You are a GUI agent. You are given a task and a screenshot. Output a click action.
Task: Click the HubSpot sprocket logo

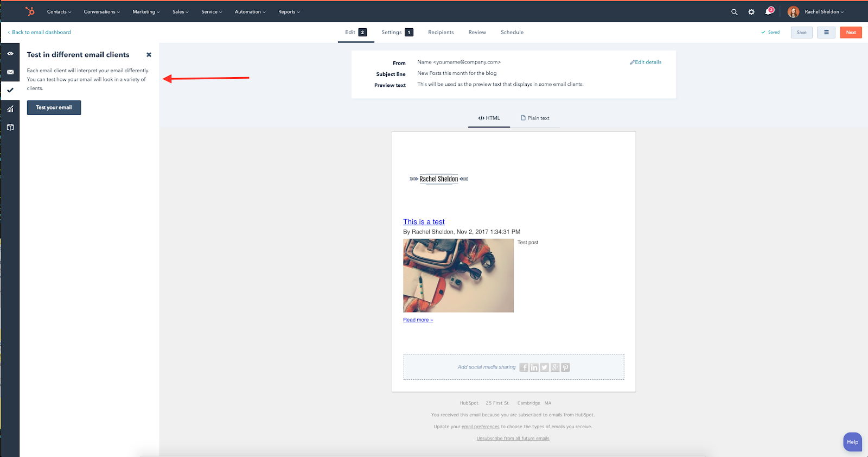[x=30, y=11]
